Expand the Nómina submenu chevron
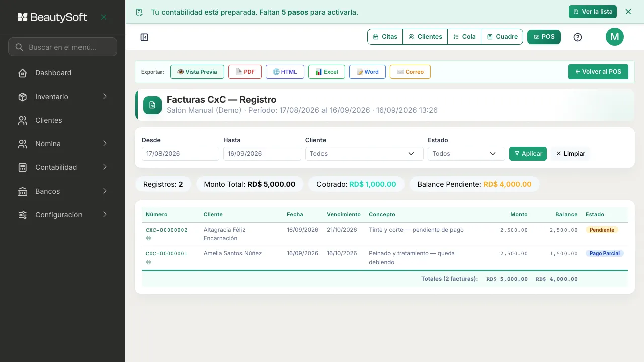The image size is (644, 362). [x=105, y=143]
